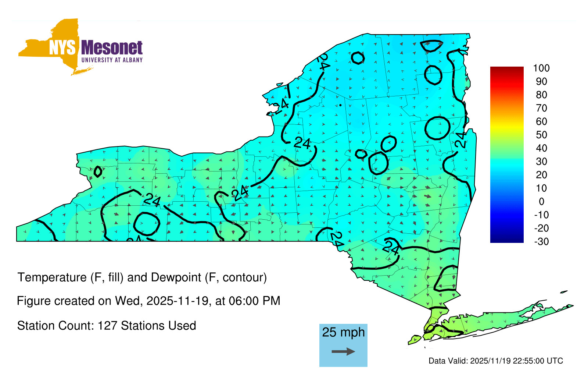
Task: Click the Temperature and Dewpoint title text
Action: pos(142,277)
